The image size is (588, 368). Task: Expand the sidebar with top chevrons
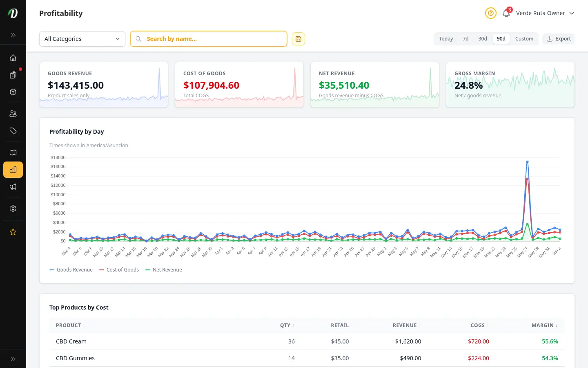pos(13,35)
